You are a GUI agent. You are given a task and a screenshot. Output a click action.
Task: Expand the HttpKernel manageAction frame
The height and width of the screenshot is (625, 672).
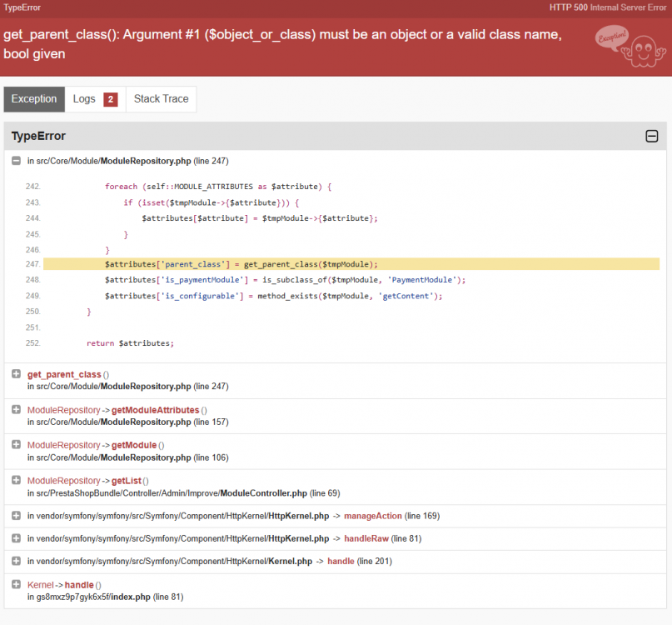(16, 515)
